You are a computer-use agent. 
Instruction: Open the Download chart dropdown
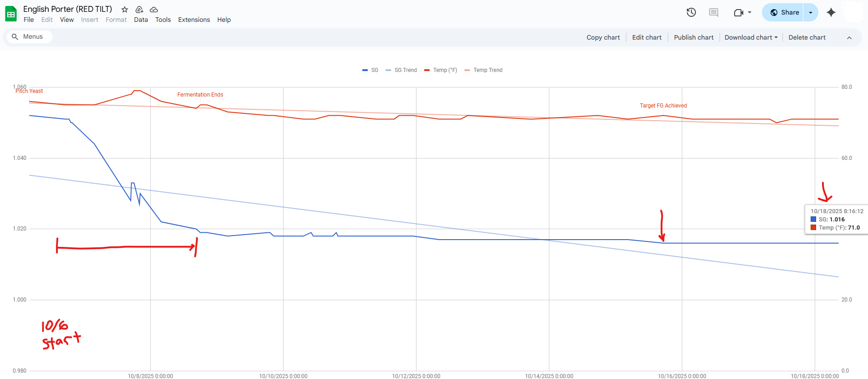coord(751,37)
